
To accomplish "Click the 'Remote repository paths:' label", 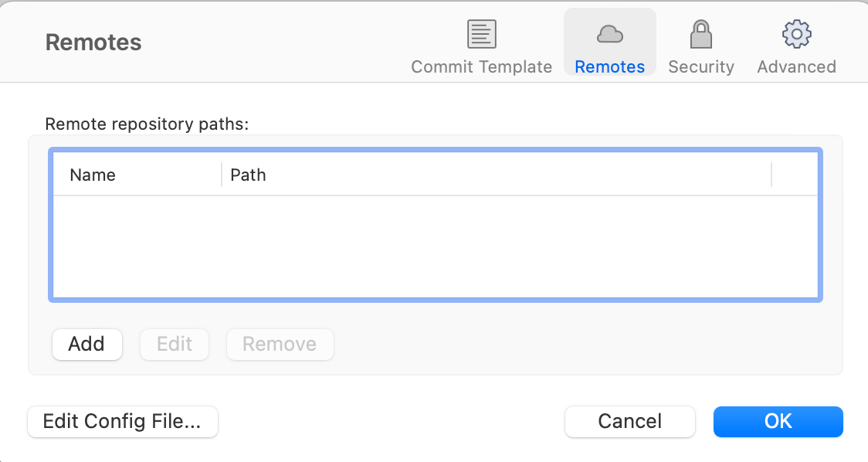I will coord(147,124).
